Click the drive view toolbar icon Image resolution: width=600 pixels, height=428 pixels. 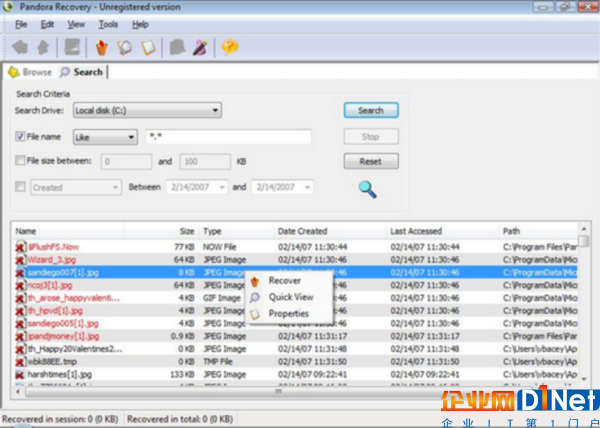(72, 47)
